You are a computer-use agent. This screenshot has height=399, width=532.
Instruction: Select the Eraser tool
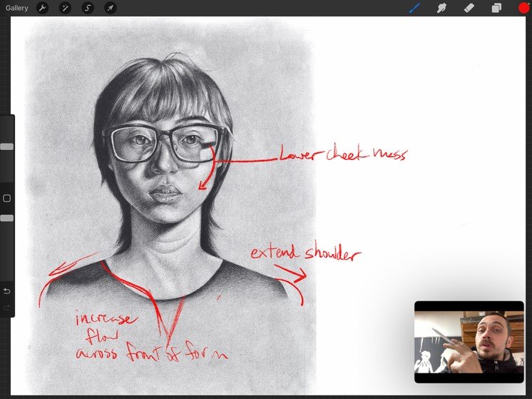469,9
